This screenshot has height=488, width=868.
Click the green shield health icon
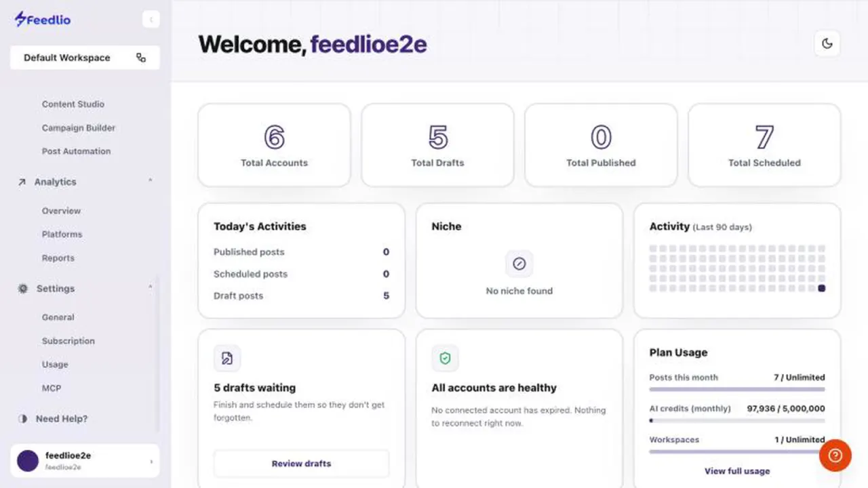445,358
